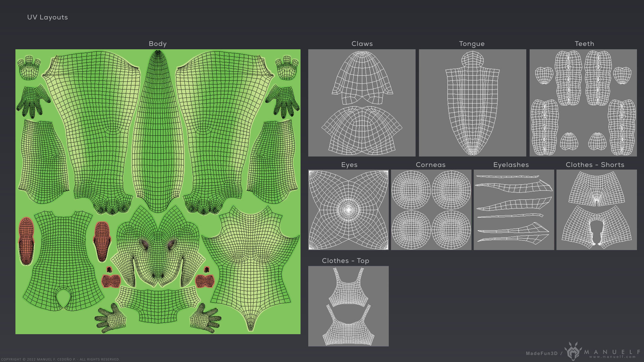Click the Corneas UV layout thumbnail
Viewport: 644px width, 362px height.
click(431, 210)
